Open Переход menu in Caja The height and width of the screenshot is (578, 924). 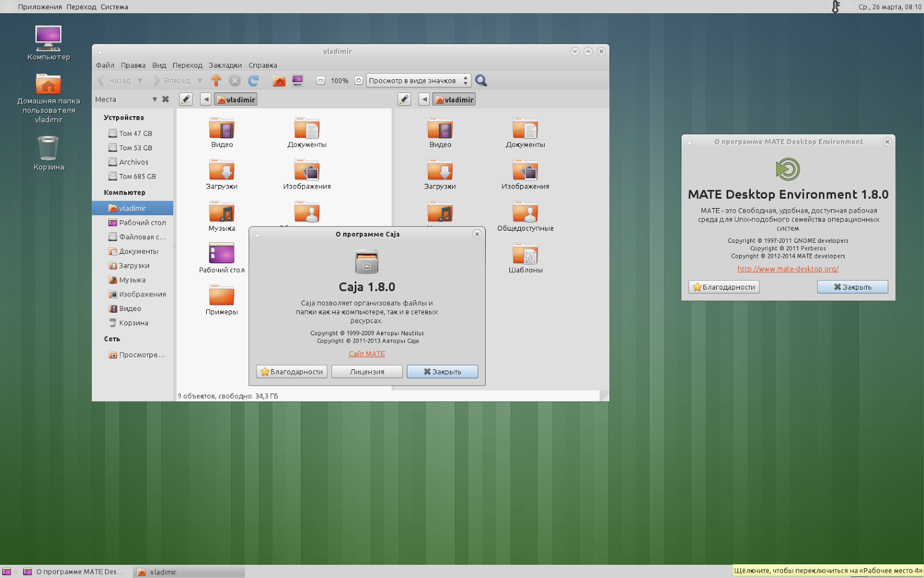187,65
